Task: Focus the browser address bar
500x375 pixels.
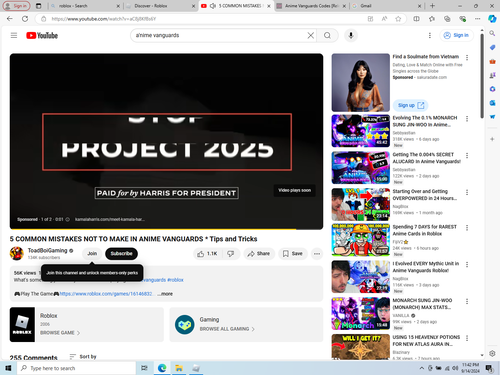Action: click(207, 19)
